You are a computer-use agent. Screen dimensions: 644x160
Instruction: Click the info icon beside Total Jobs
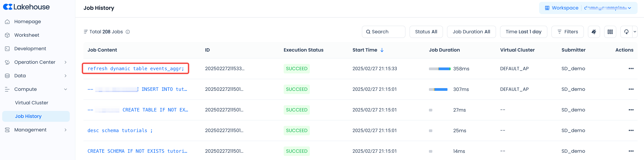click(128, 32)
